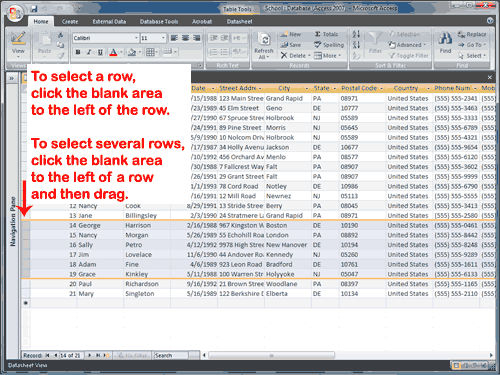Click the Format Painter icon
This screenshot has width=500, height=375.
pyautogui.click(x=60, y=55)
